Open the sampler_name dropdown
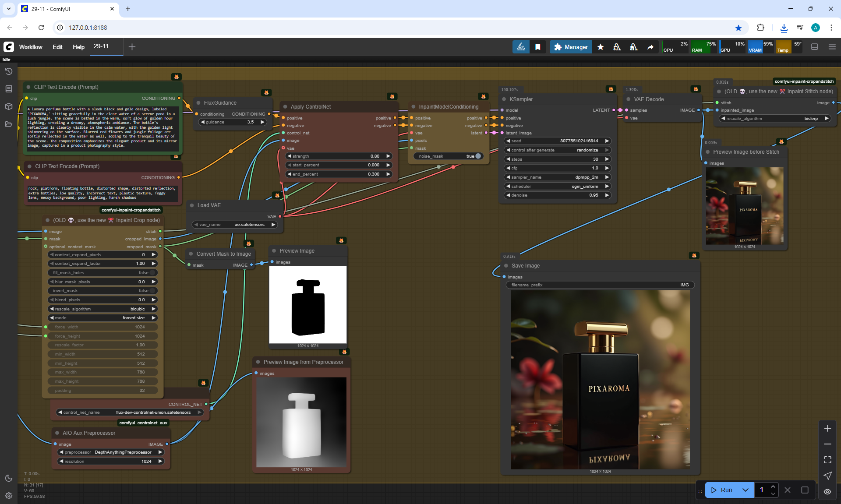841x504 pixels. (x=556, y=177)
